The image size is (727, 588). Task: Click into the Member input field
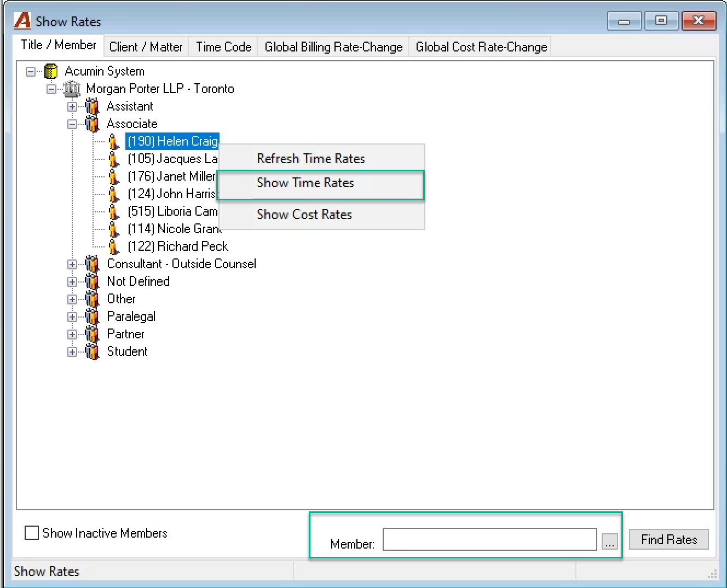click(490, 539)
